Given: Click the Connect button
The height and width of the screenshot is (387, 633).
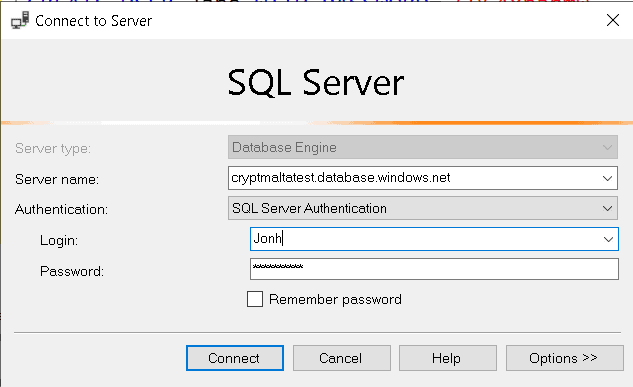Looking at the screenshot, I should tap(235, 358).
